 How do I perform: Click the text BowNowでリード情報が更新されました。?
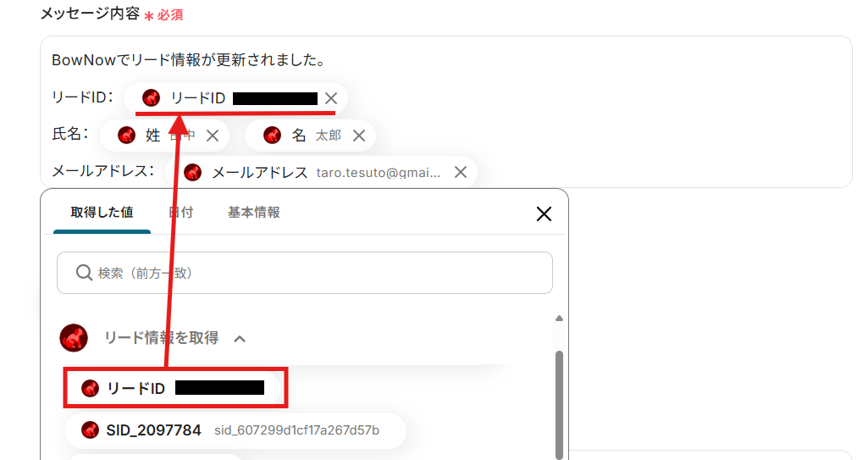(x=190, y=60)
